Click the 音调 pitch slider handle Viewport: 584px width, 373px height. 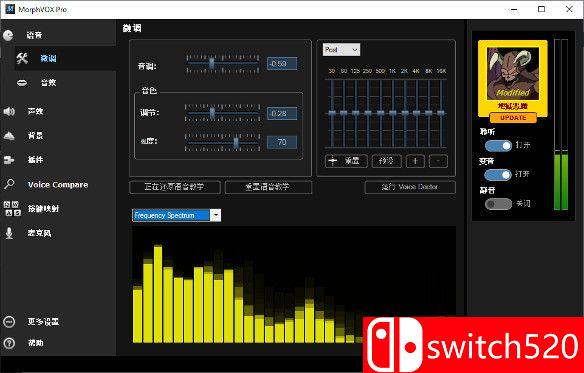click(x=212, y=63)
